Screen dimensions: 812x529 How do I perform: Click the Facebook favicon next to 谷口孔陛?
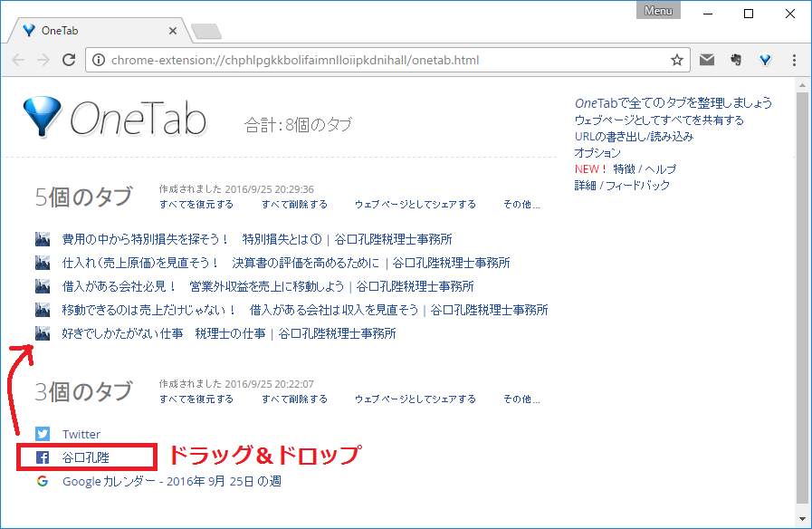(43, 457)
